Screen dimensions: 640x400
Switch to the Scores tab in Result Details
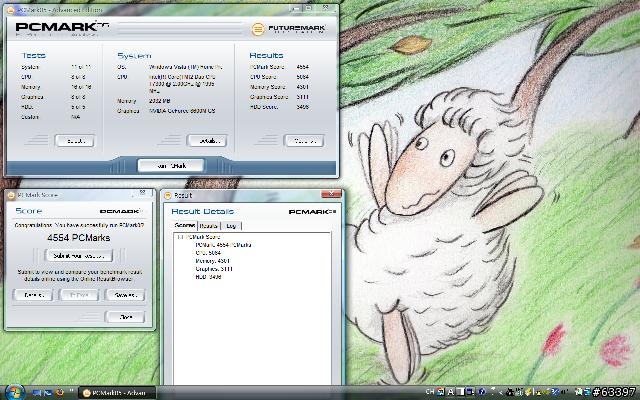184,225
